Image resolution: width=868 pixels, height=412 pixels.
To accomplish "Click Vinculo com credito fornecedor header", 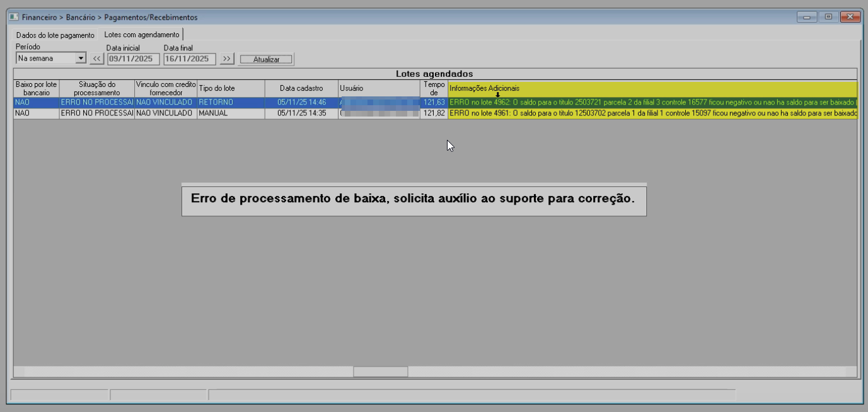I will [x=166, y=88].
